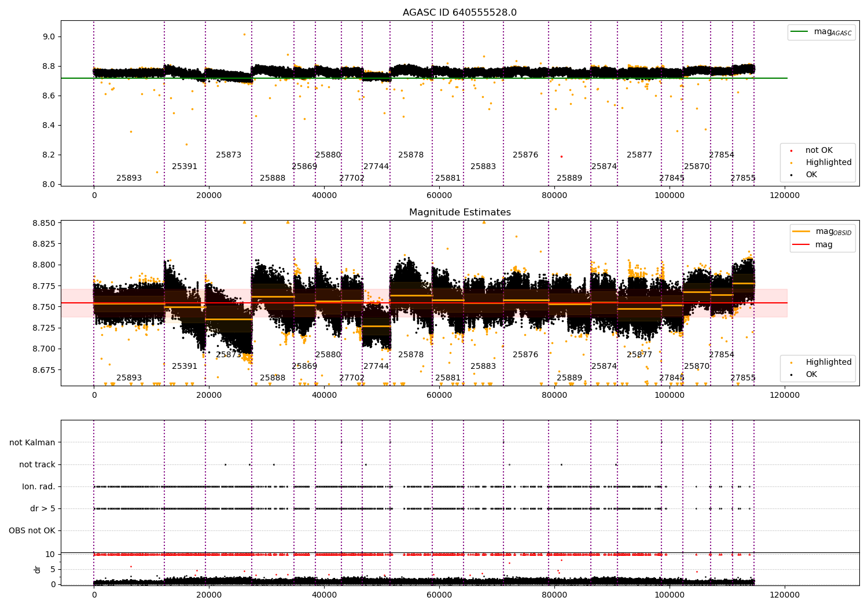Click 27744 in the Magnitude Estimates plot
Screen dimensions: 868x608
click(376, 367)
